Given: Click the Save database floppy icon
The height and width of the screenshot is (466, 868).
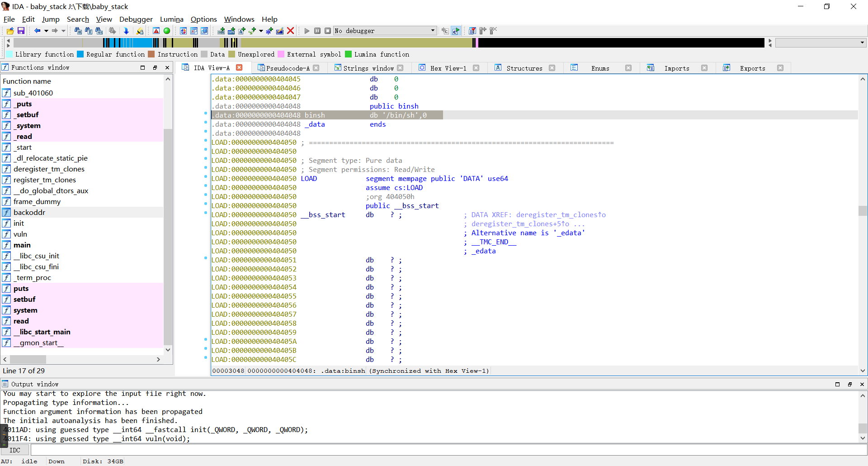Looking at the screenshot, I should coord(21,31).
